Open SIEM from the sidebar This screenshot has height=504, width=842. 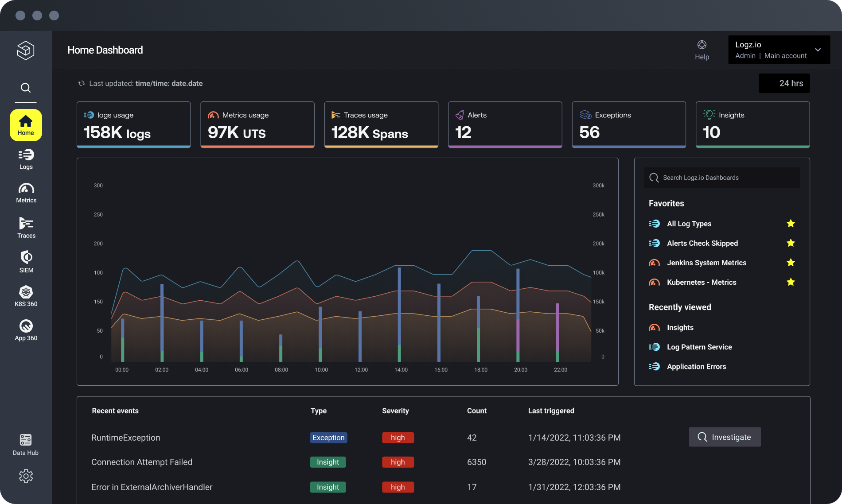coord(26,262)
